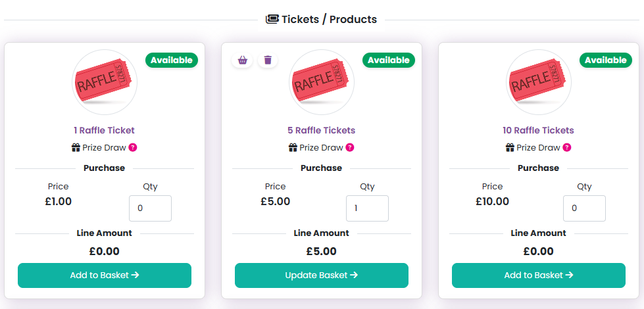Open the 5 Raffle Tickets product link
The width and height of the screenshot is (644, 309).
click(x=322, y=130)
